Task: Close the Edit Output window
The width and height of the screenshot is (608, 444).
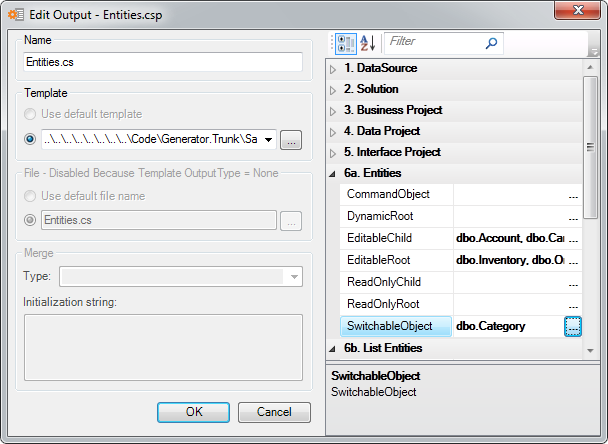Action: pos(577,10)
